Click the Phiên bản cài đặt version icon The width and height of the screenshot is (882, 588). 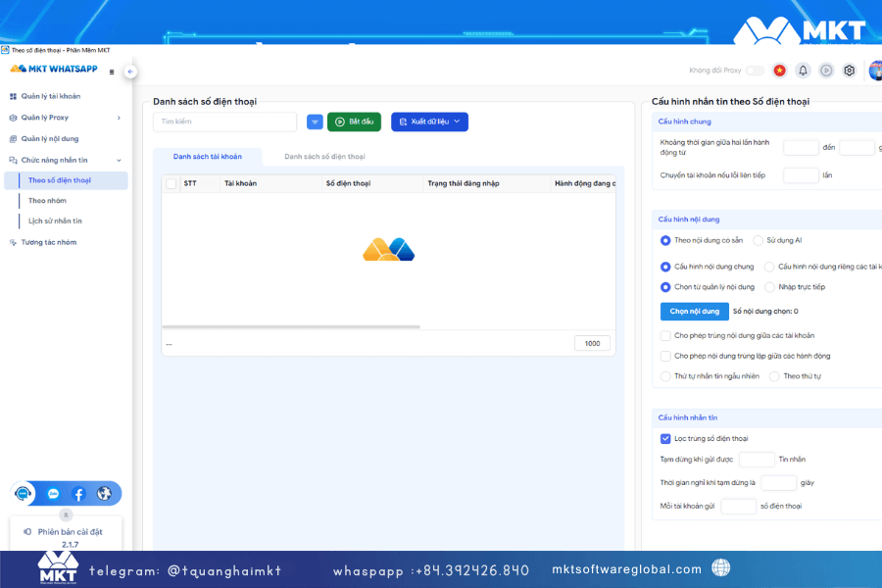[27, 532]
